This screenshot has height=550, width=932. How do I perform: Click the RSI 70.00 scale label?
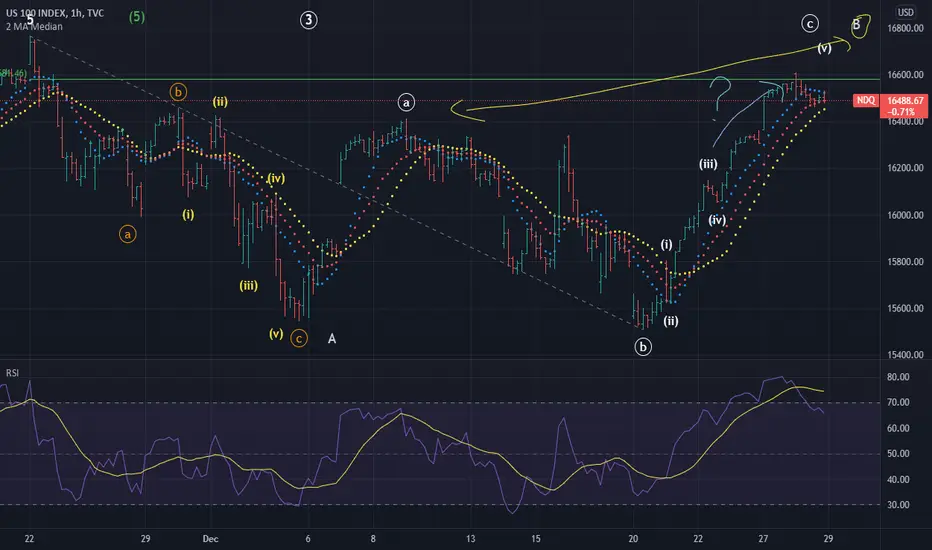point(898,403)
